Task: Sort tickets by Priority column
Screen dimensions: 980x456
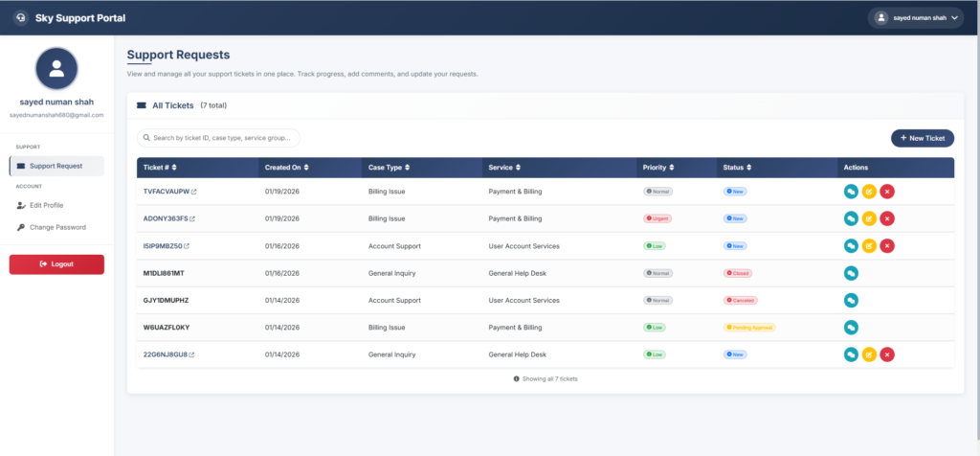Action: click(x=667, y=168)
